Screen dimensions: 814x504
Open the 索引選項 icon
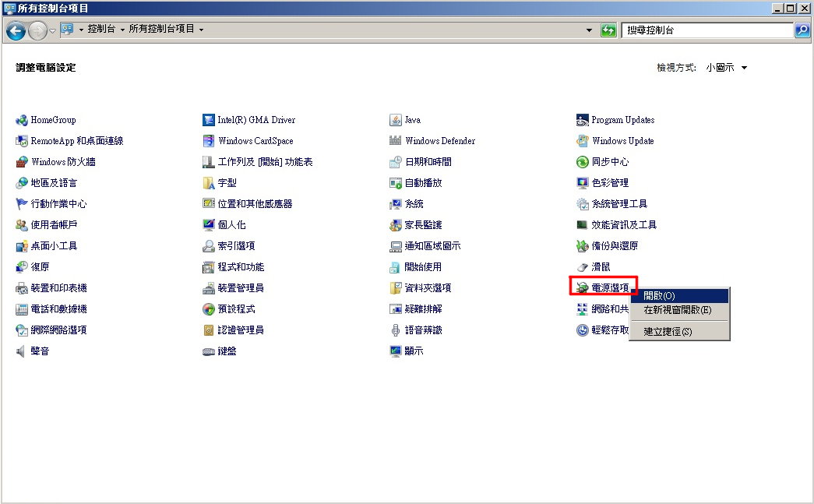(208, 246)
